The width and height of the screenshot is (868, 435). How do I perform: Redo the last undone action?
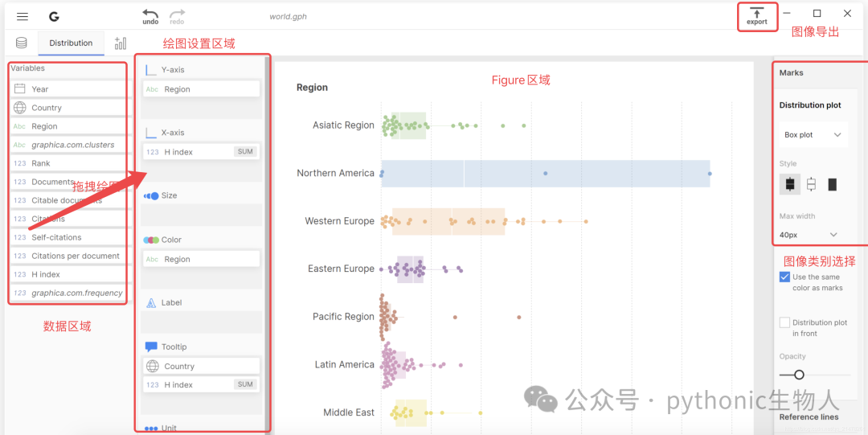177,17
